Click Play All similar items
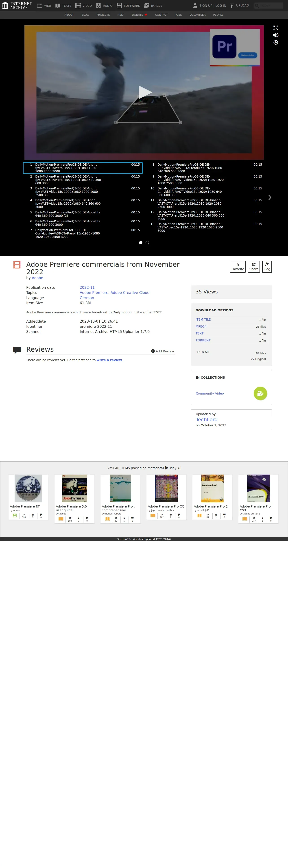 [x=173, y=468]
